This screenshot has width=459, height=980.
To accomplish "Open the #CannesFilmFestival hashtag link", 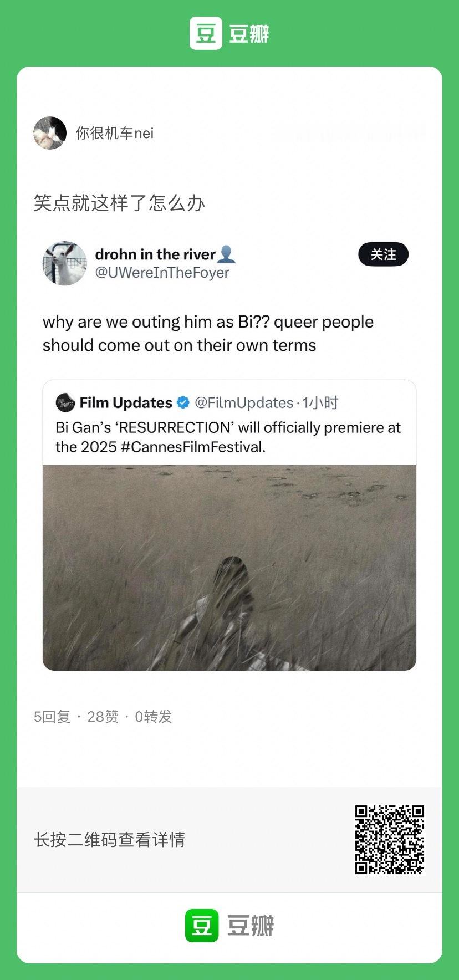I will coord(193,447).
